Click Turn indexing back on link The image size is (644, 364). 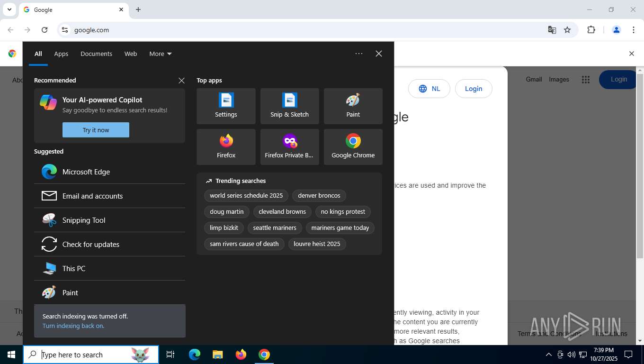point(73,326)
